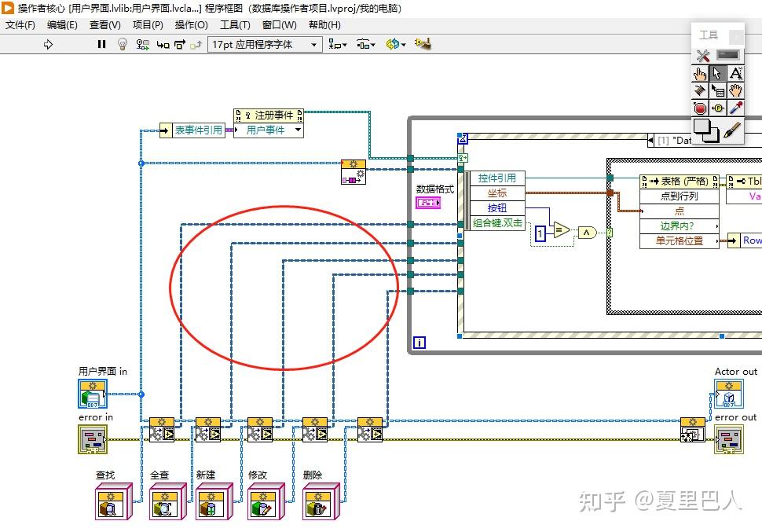Open the 窗口(W) menu
This screenshot has width=762, height=532.
pyautogui.click(x=280, y=24)
